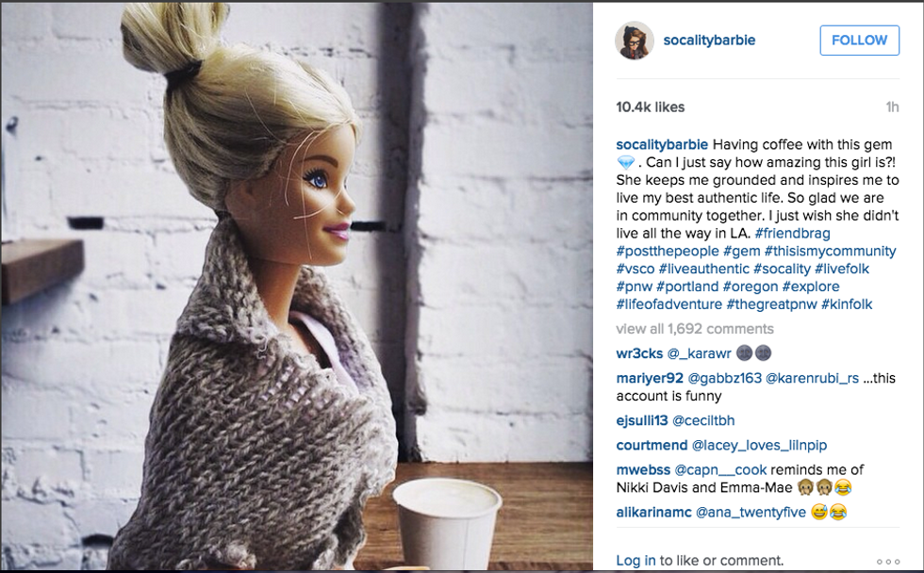The image size is (924, 573).
Task: Open the @_karawr mention
Action: 699,353
